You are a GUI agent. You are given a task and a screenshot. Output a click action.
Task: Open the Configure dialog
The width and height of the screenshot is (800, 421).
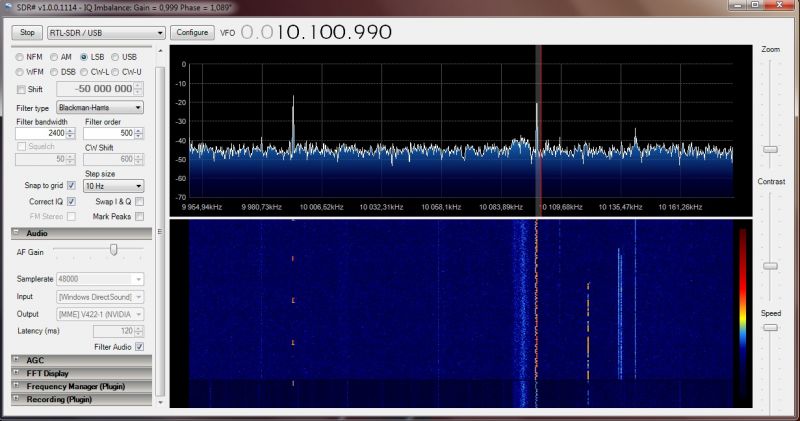pos(192,33)
